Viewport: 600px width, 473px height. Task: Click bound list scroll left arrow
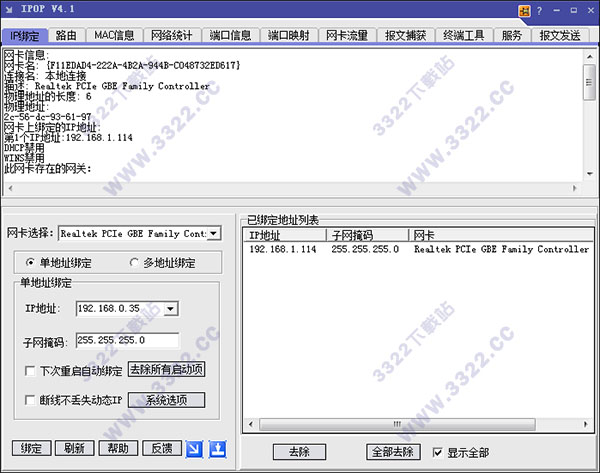251,424
